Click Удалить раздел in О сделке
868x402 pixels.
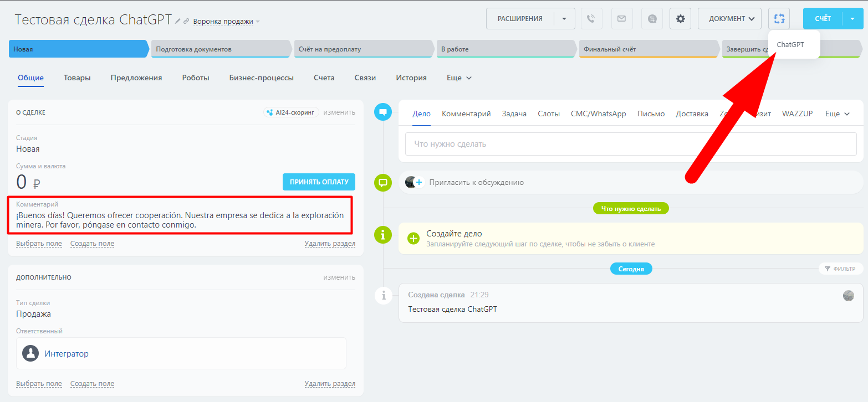click(330, 244)
